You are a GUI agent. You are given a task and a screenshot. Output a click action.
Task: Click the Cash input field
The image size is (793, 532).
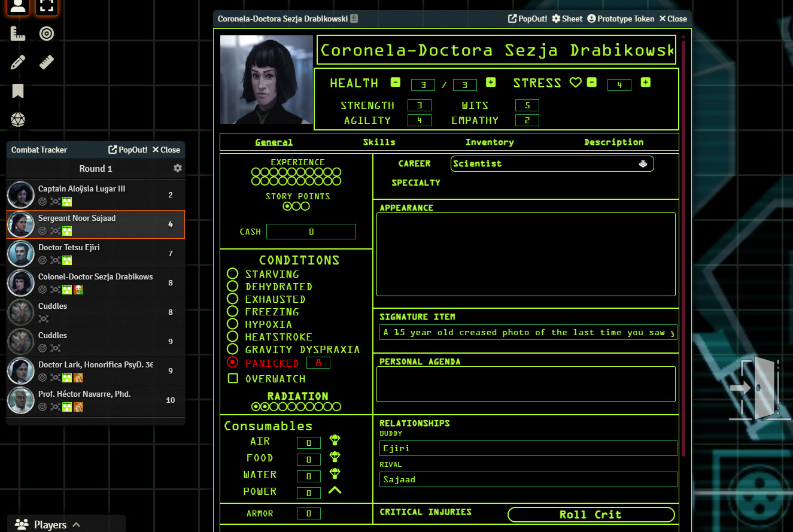click(311, 232)
